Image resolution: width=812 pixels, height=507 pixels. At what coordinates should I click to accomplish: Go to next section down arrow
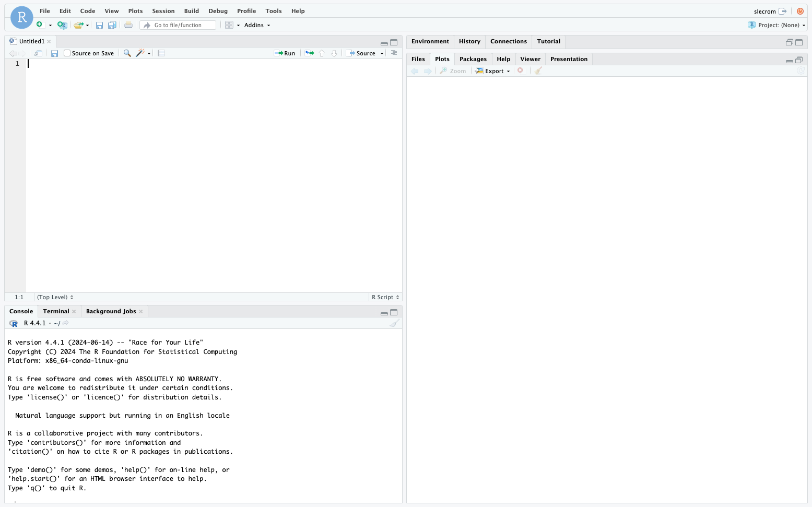334,53
